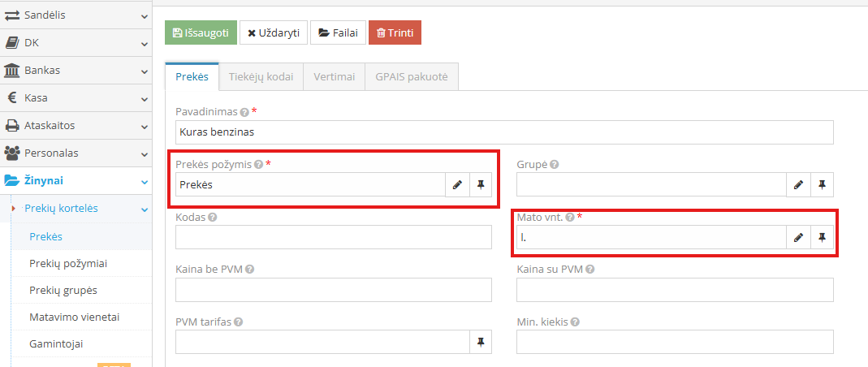Open Matavimo vienetai in sidebar
This screenshot has width=868, height=367.
point(74,317)
